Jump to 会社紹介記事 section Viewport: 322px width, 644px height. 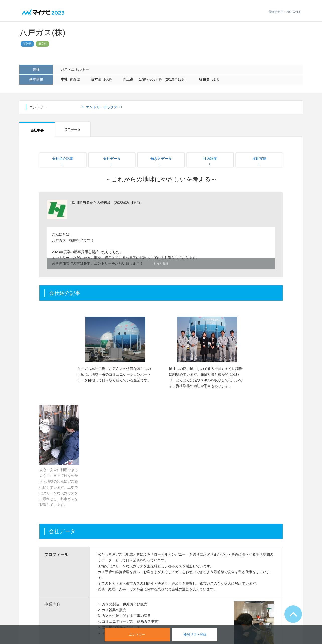63,160
